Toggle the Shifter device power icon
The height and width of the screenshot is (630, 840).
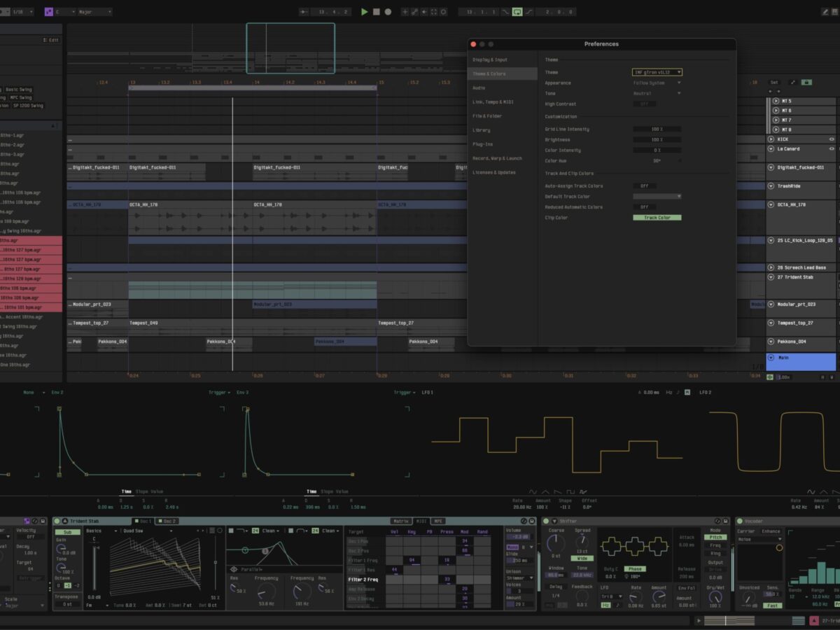tap(547, 521)
